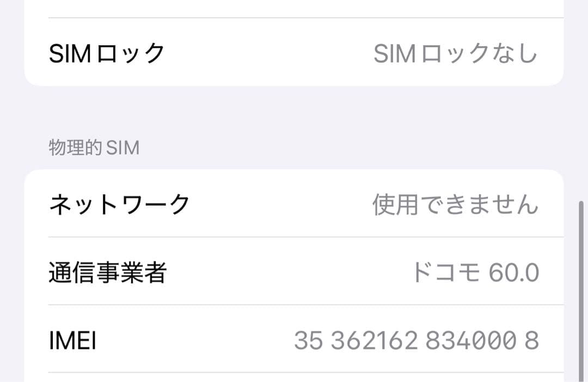Screen dimensions: 588x382
Task: Tap the empty area between the two cards
Action: 294,109
